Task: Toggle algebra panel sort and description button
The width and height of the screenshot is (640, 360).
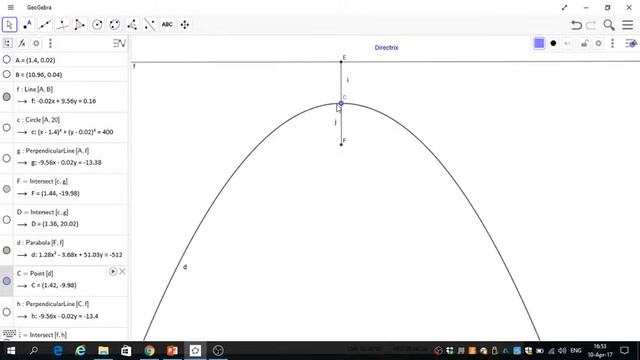Action: pos(119,43)
